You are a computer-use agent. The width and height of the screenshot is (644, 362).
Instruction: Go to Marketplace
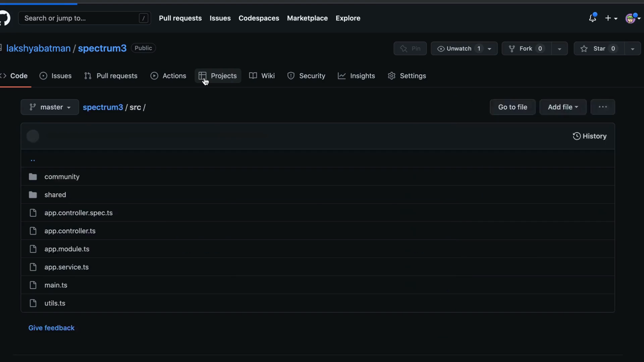[x=307, y=18]
